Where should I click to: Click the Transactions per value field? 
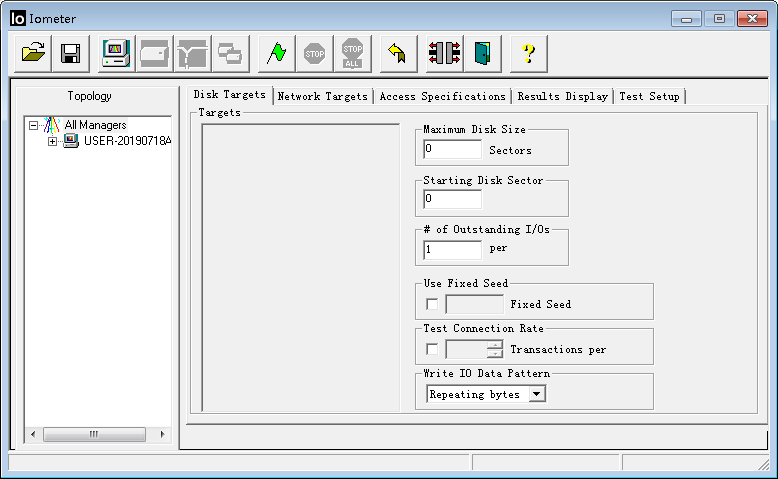[x=466, y=349]
